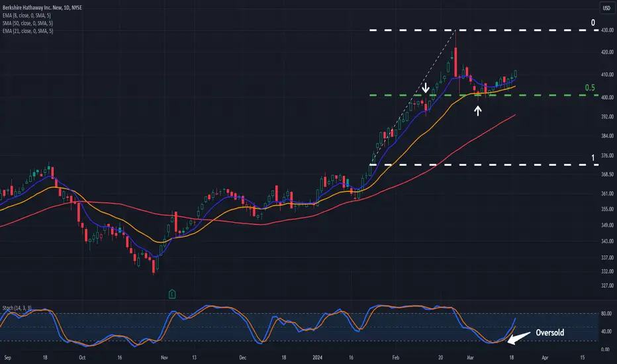Click the 0.00 stochastic scale label

click(x=606, y=349)
